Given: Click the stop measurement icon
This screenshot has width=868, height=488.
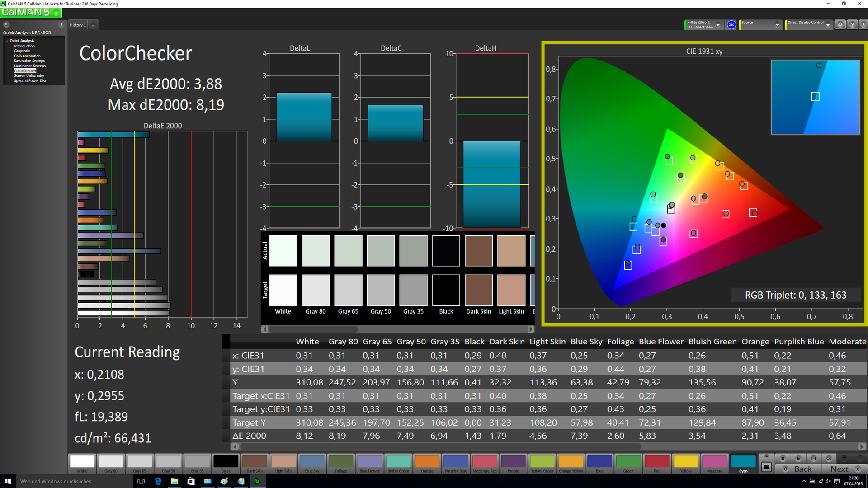Looking at the screenshot, I should click(783, 458).
